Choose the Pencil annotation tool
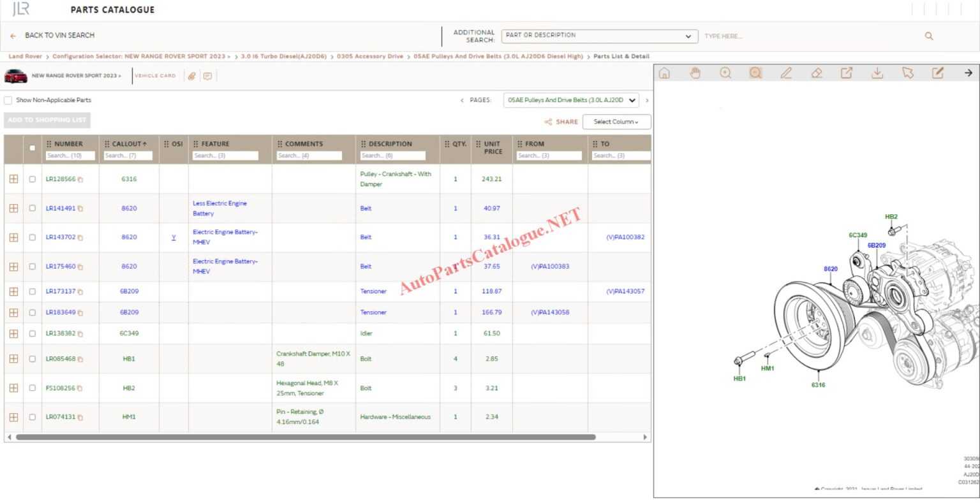 (x=786, y=73)
